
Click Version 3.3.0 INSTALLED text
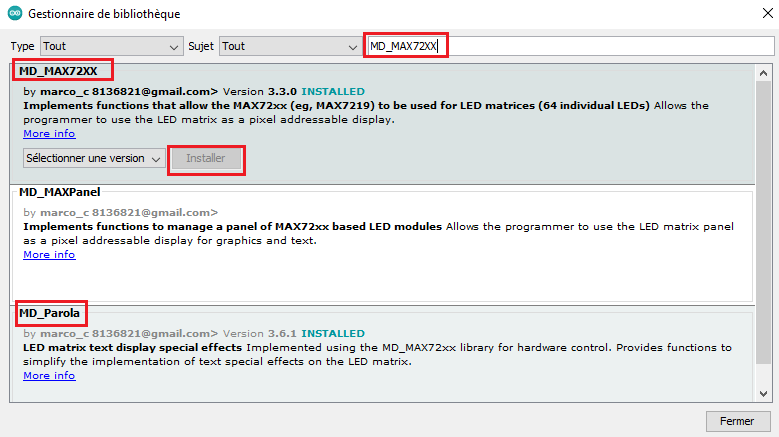tap(294, 91)
